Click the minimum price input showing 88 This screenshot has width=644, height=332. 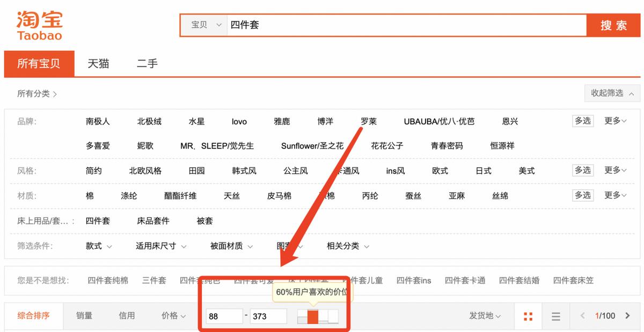point(224,316)
